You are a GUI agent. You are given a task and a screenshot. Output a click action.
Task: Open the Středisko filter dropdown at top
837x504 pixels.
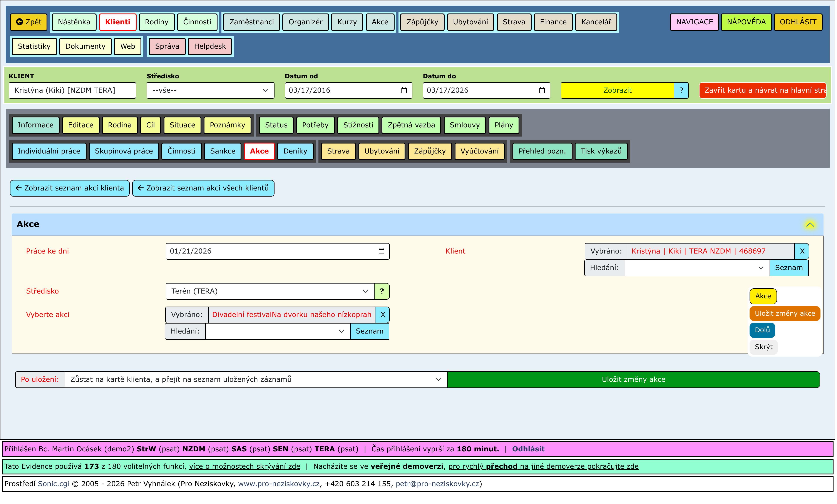[211, 90]
